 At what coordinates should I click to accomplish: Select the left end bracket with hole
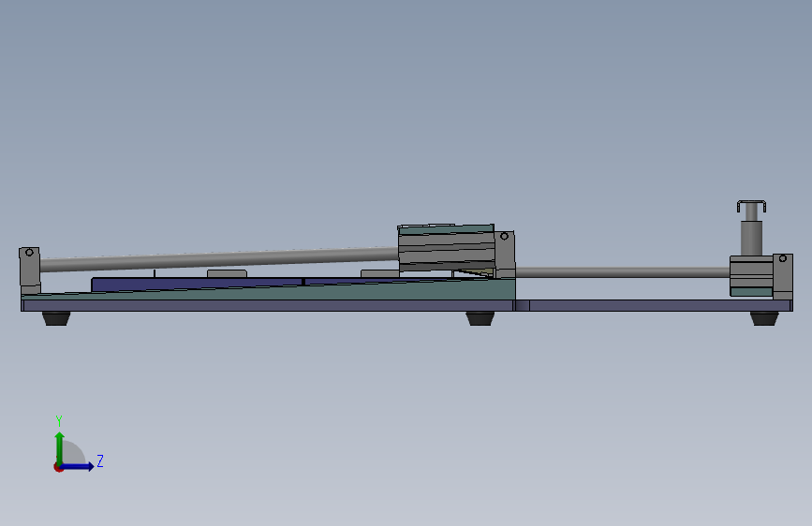point(30,270)
